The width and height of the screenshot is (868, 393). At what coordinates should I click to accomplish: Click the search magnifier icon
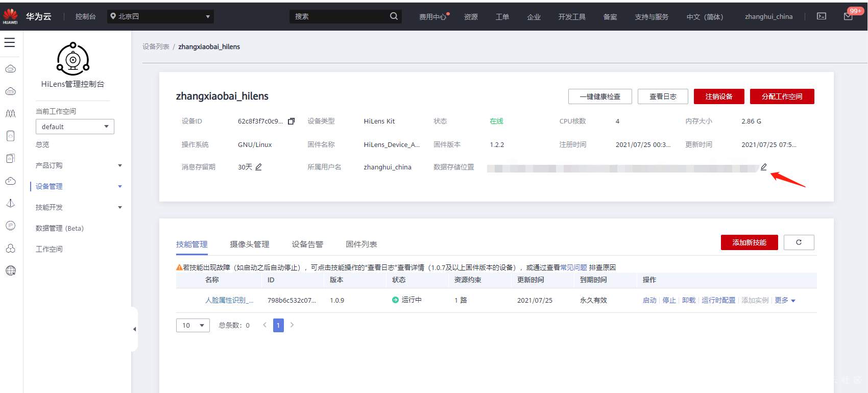pyautogui.click(x=394, y=16)
